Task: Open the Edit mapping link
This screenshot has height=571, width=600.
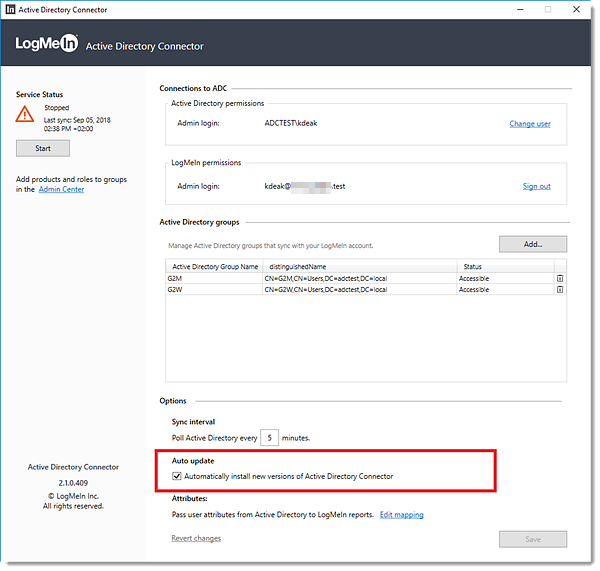Action: pos(401,515)
